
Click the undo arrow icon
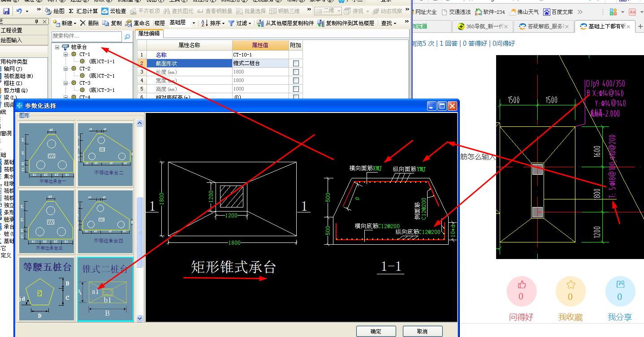click(19, 11)
